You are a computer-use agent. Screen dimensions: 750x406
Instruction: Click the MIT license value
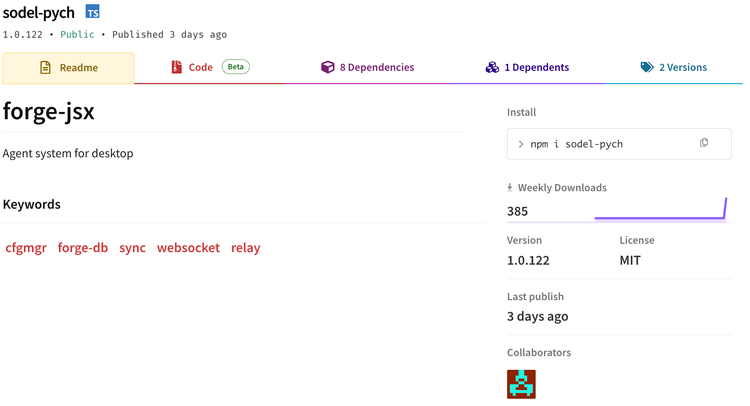coord(630,261)
